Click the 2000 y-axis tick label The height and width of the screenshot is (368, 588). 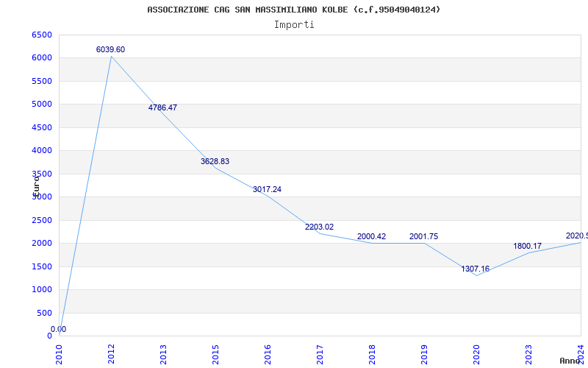pyautogui.click(x=42, y=244)
